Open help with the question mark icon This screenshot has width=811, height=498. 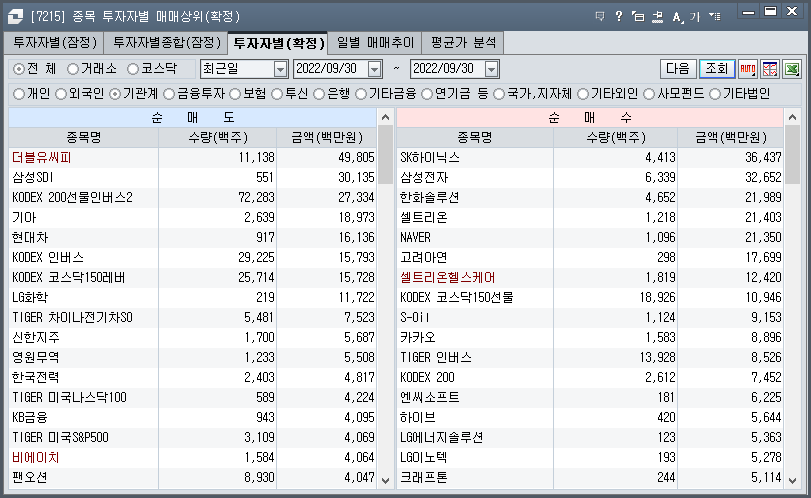pos(619,17)
